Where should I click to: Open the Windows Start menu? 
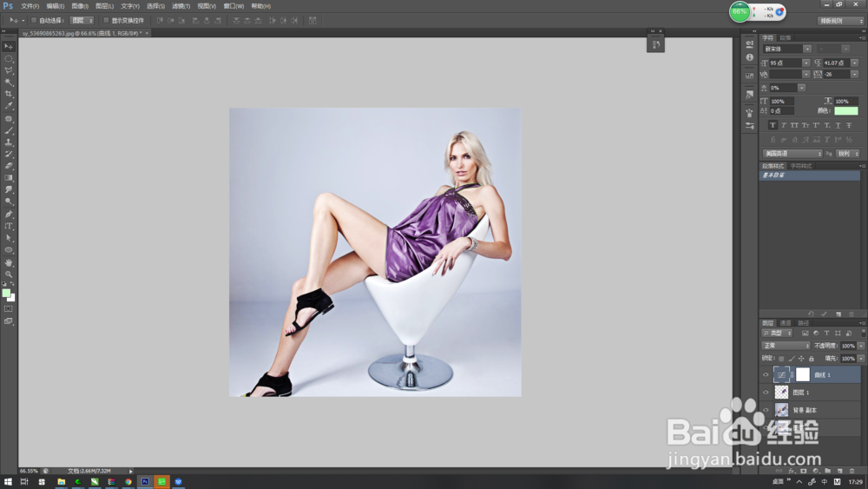tap(8, 482)
